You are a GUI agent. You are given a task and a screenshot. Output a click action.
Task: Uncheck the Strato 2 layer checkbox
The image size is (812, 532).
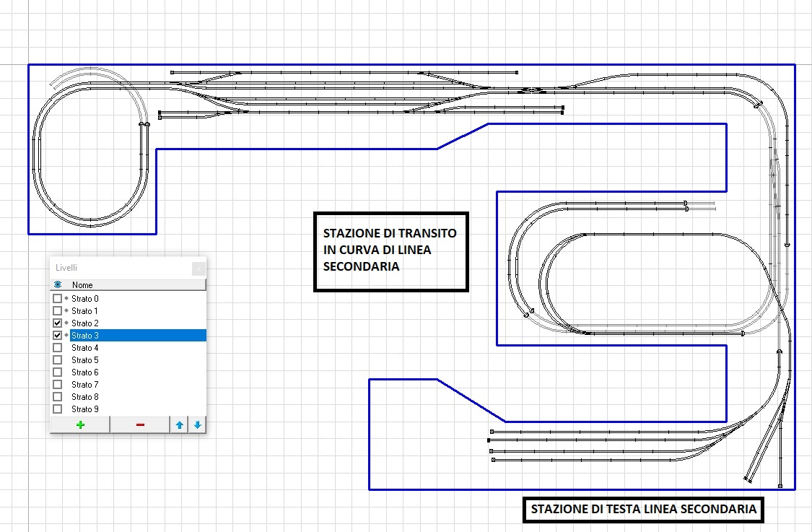tap(58, 323)
